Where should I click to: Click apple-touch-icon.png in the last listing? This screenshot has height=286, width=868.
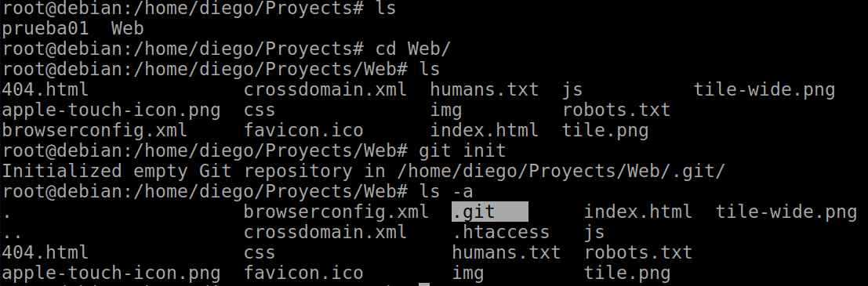coord(111,273)
